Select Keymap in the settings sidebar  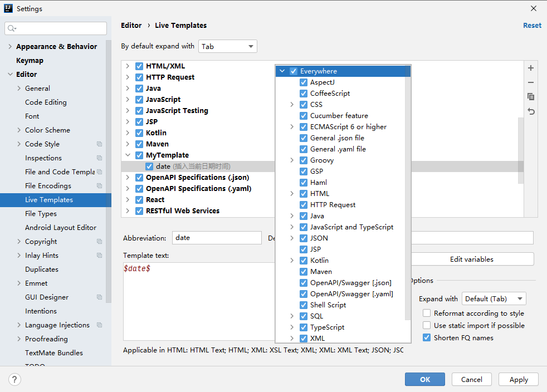[x=30, y=61]
